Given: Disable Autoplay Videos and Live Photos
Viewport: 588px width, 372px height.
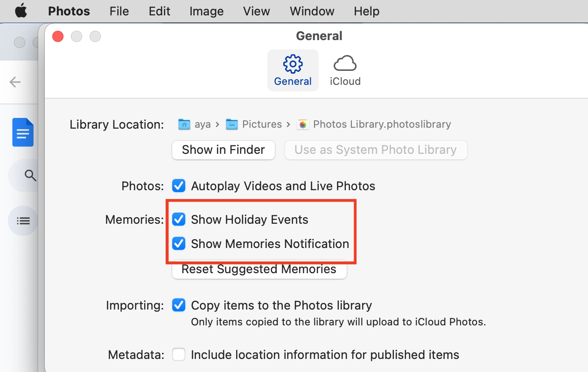Looking at the screenshot, I should pos(179,186).
